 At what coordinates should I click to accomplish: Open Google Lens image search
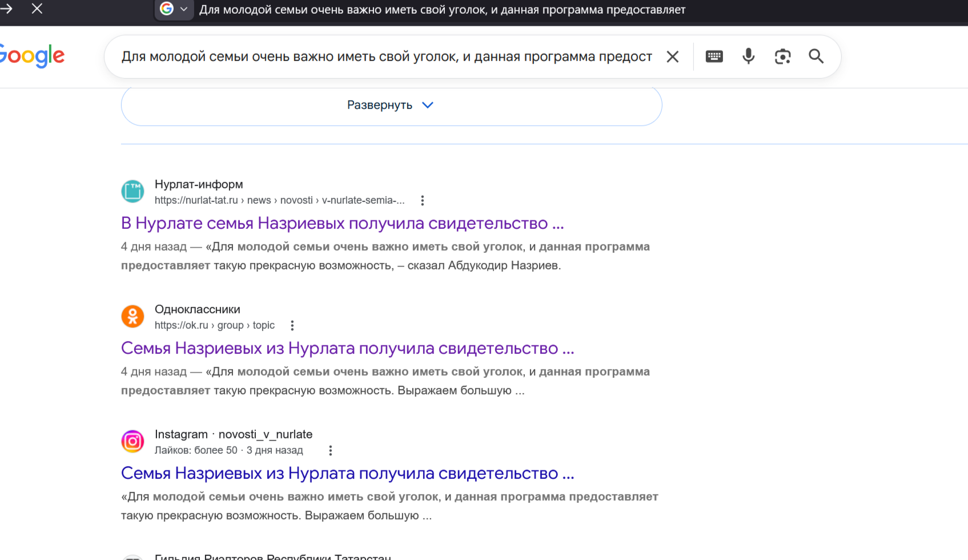[x=782, y=57]
